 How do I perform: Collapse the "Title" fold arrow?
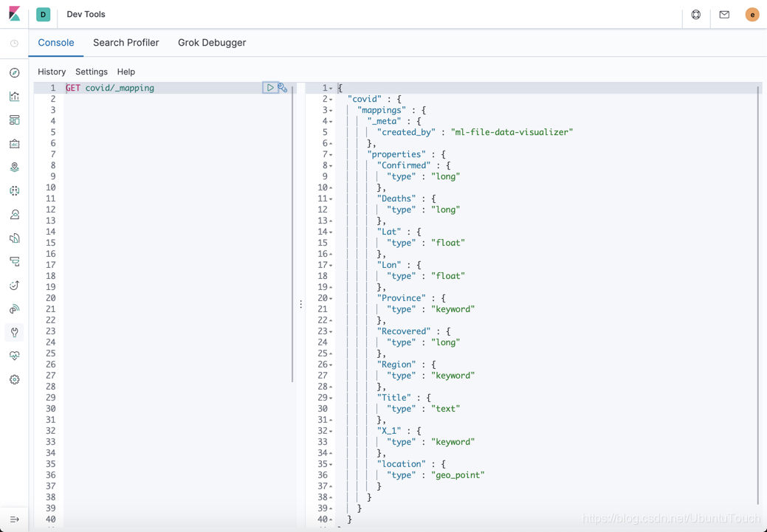tap(331, 398)
